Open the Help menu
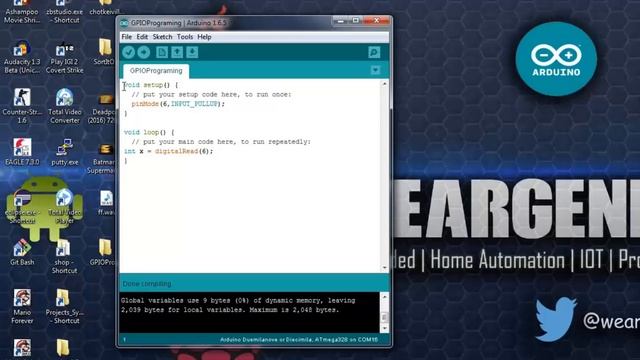Viewport: 640px width, 360px height. click(x=204, y=37)
